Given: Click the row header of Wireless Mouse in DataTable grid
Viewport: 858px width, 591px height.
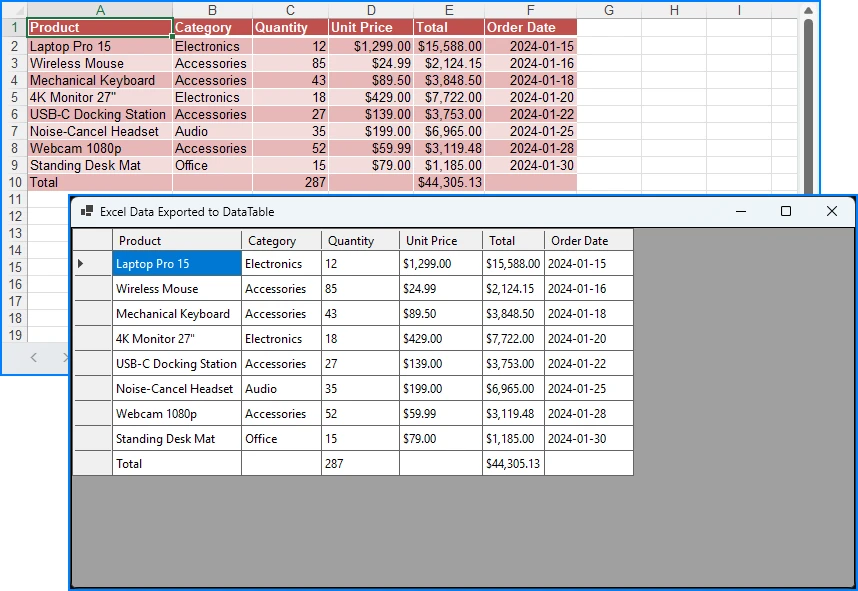Looking at the screenshot, I should pos(92,289).
